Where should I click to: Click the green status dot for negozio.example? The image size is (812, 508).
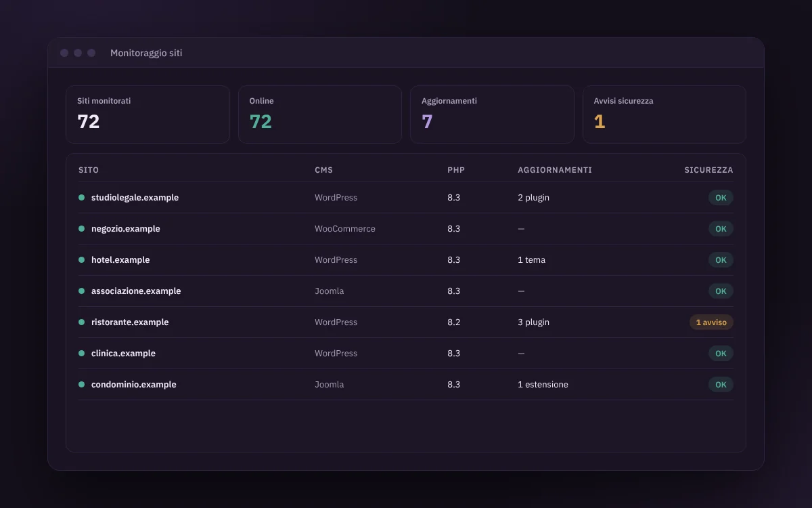[81, 229]
